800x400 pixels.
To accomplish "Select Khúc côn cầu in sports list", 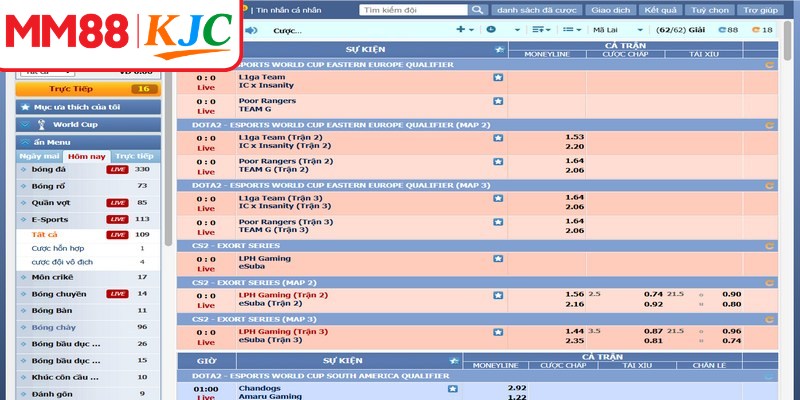I will point(65,377).
